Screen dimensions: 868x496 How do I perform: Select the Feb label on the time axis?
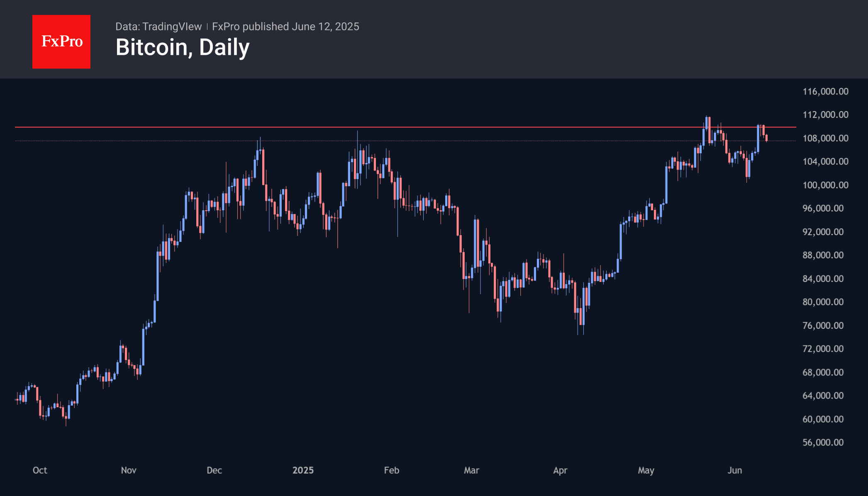(x=392, y=470)
